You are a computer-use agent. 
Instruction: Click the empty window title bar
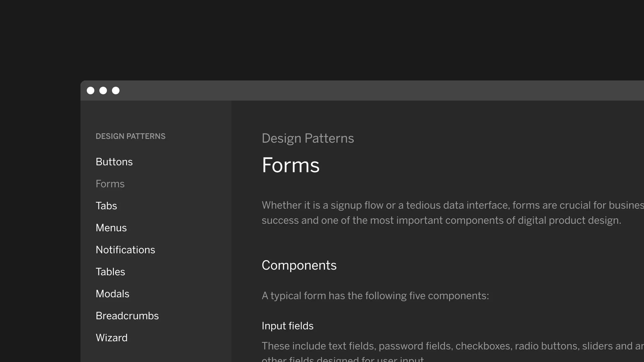(377, 90)
